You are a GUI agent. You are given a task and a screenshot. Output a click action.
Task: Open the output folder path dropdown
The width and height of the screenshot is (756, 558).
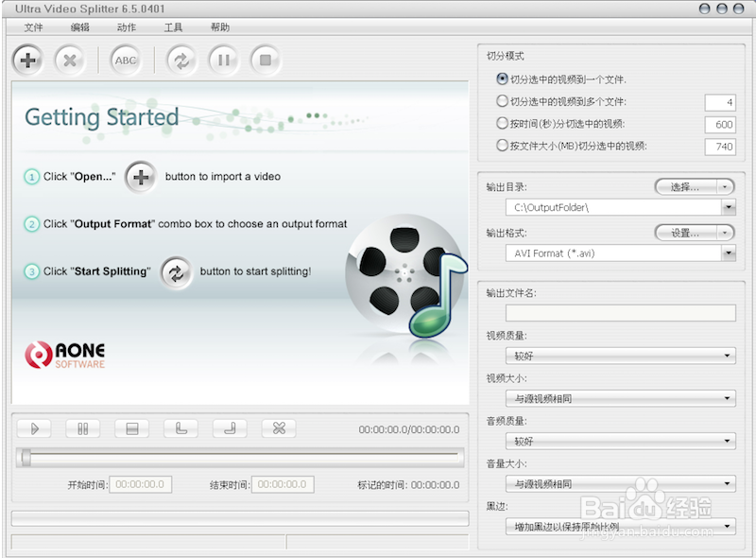[x=729, y=207]
